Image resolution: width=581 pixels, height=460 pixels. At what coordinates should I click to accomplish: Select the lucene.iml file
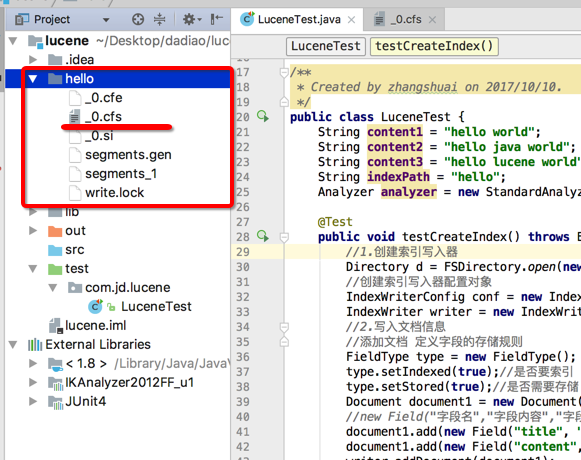click(x=96, y=325)
